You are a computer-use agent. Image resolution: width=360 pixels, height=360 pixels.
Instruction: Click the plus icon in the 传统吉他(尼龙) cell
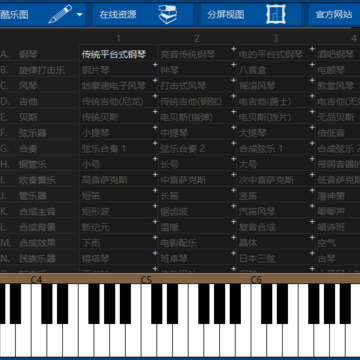155,96
